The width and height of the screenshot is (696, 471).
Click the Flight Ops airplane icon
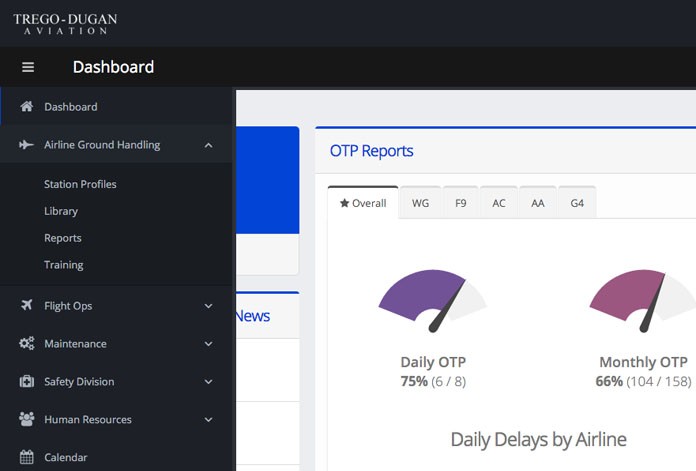point(27,306)
